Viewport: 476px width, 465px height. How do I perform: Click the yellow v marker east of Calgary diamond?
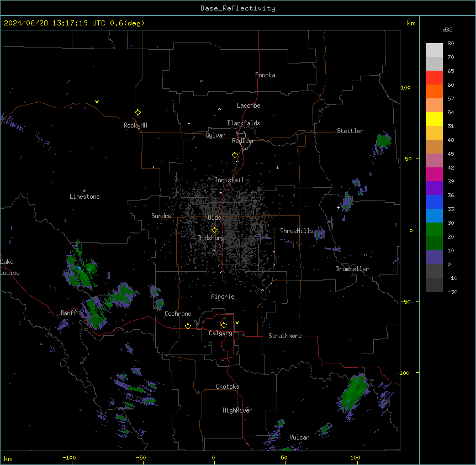[237, 323]
